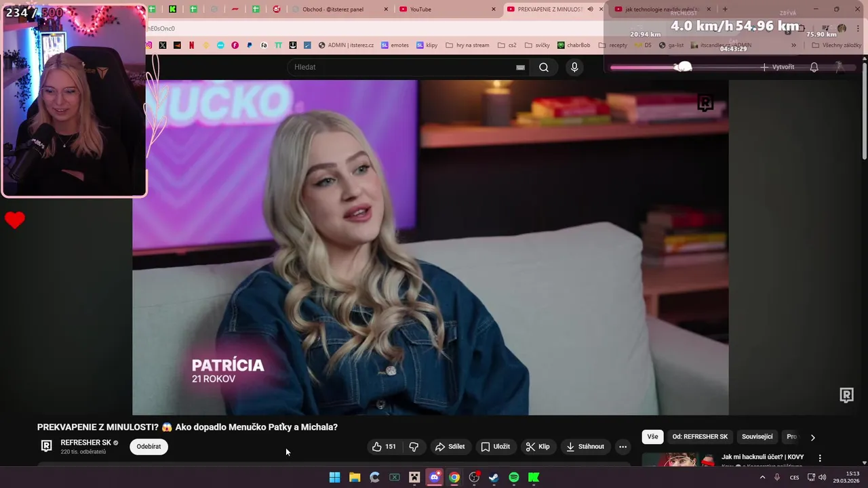868x488 pixels.
Task: Open the 'ga-list' bookmark
Action: 671,45
